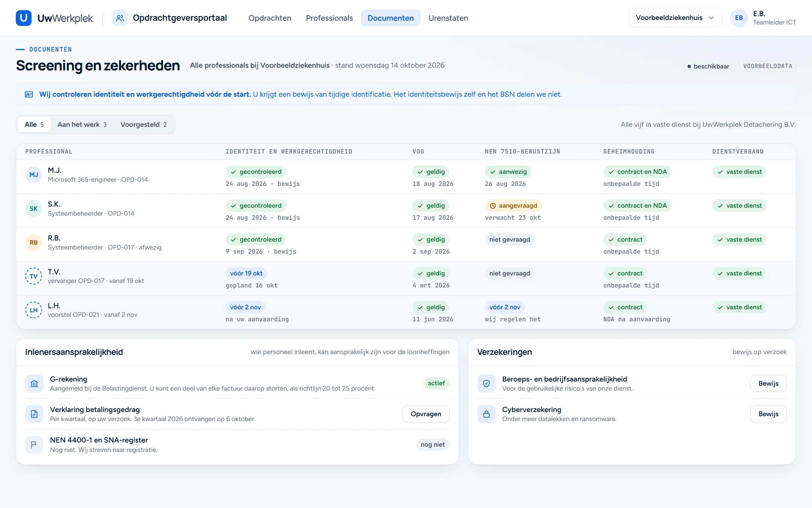Click the actief badge for G-rekening

click(x=436, y=383)
